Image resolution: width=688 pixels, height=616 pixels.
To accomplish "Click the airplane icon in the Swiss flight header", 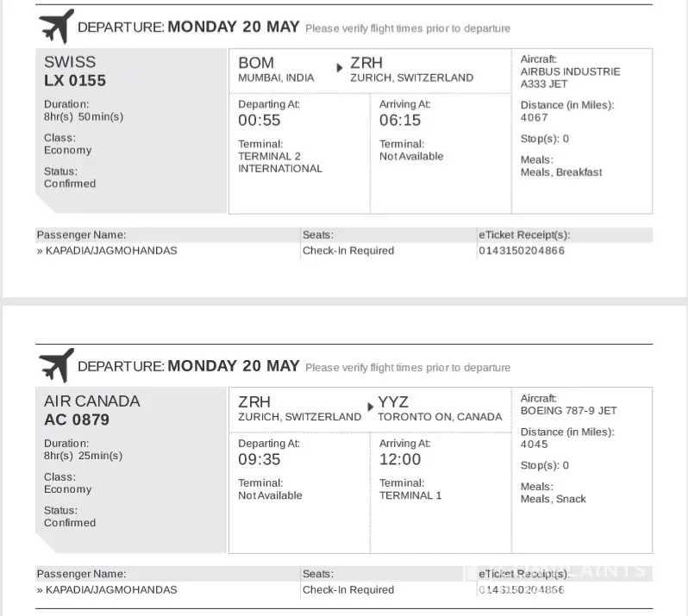I will [x=53, y=27].
